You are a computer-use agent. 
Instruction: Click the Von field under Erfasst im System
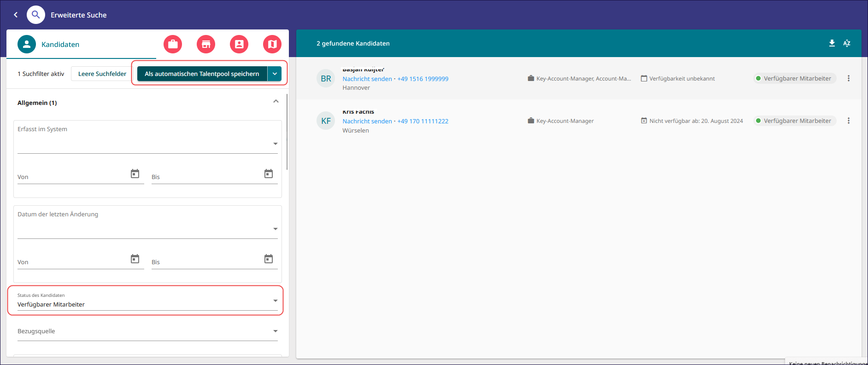click(73, 177)
